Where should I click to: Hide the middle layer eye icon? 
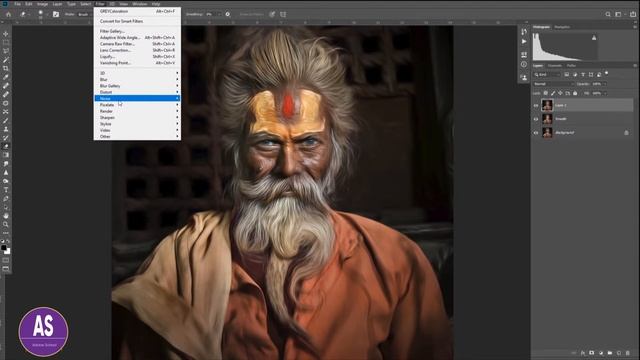point(536,119)
